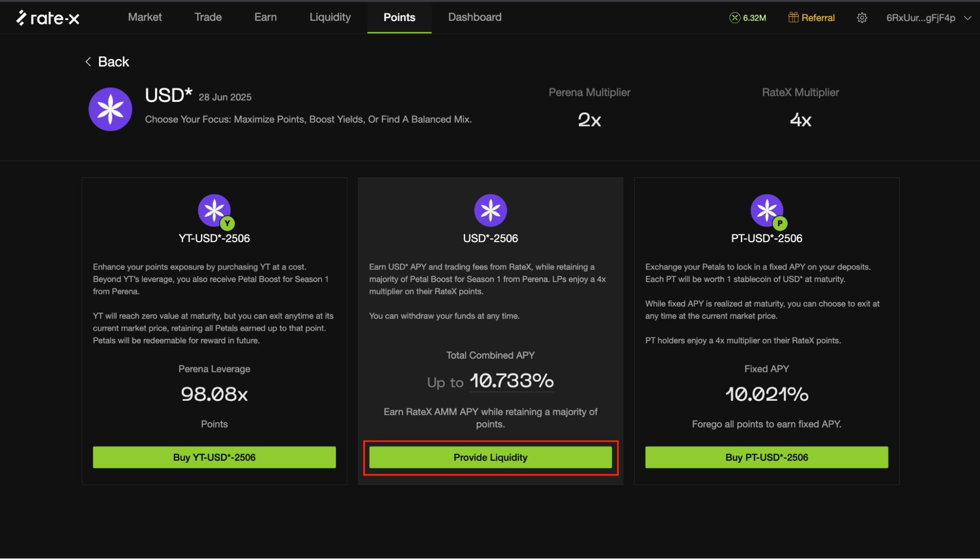The height and width of the screenshot is (559, 980).
Task: Click the Total Combined APY label
Action: pyautogui.click(x=490, y=355)
